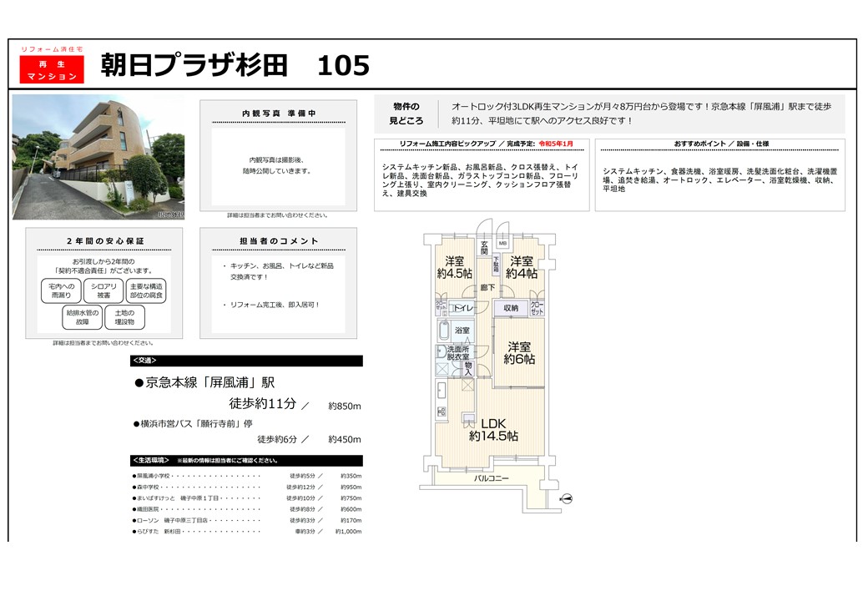Screen dimensions: 868x601
Task: Click the 宅内への雨漏り guarantee badge
Action: pos(61,290)
